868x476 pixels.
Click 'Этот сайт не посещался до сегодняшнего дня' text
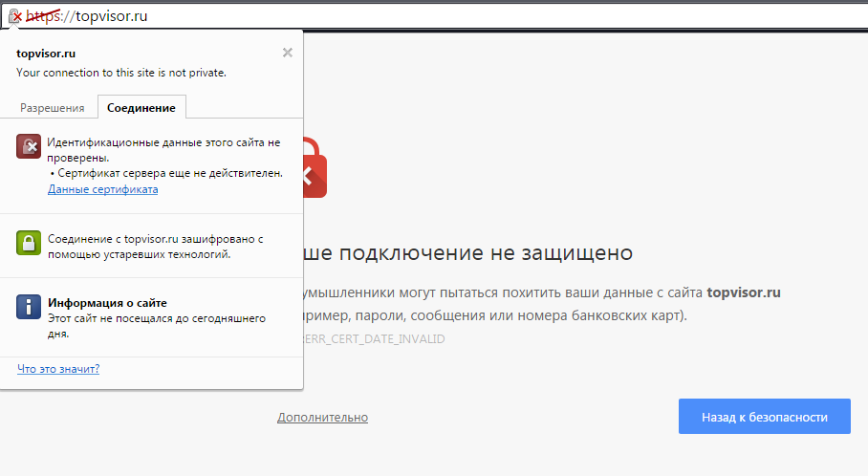157,326
